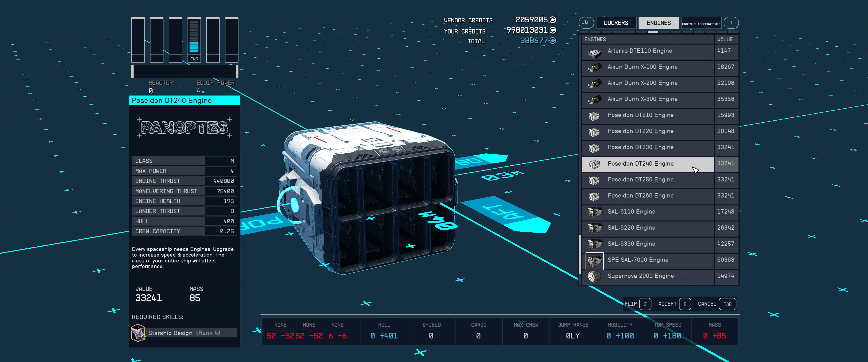
Task: Click the 20148 value for Poseidon DT220
Action: [x=725, y=131]
